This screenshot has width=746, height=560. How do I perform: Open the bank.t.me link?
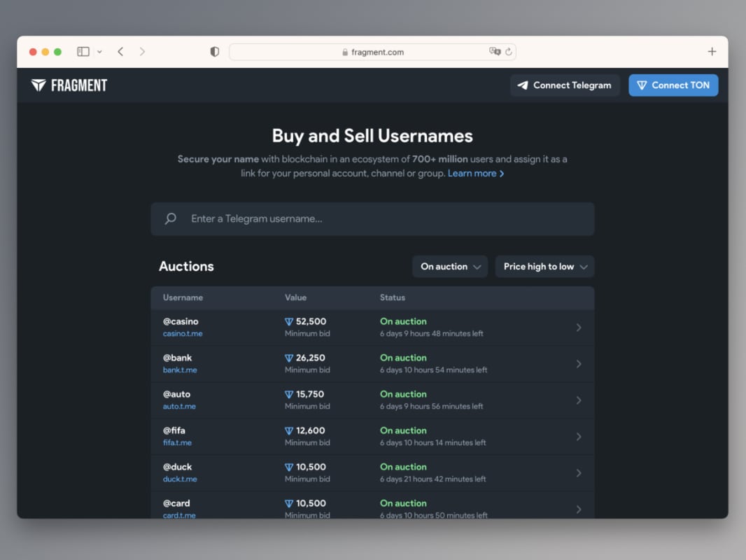[180, 370]
